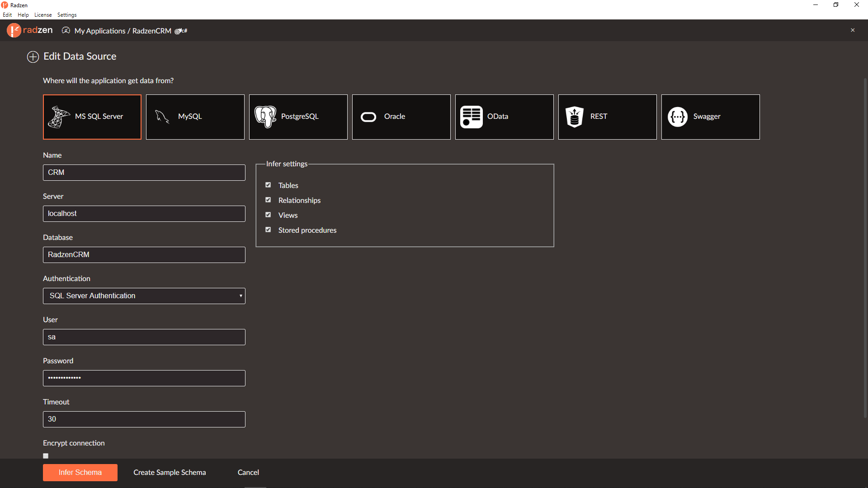This screenshot has height=488, width=868.
Task: Click the Password field
Action: 144,378
